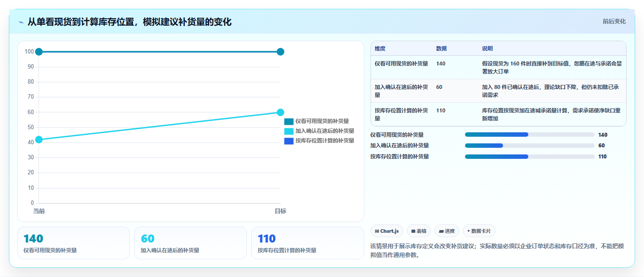Click legend text 仅看可用现货的补货量

322,121
